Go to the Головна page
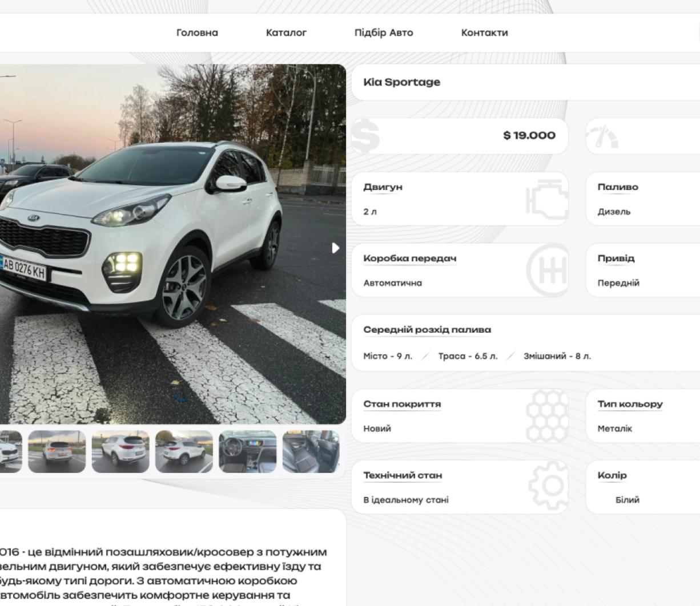Image resolution: width=700 pixels, height=606 pixels. point(197,33)
